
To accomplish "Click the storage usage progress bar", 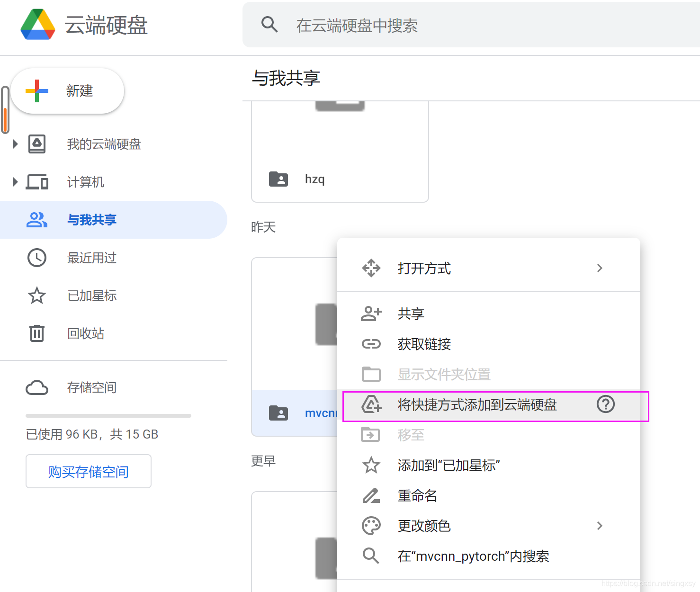I will (108, 414).
